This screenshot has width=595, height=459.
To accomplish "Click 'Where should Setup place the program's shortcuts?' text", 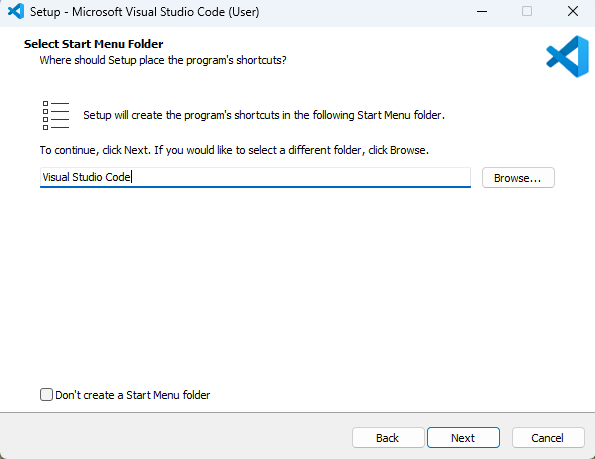I will click(x=163, y=60).
